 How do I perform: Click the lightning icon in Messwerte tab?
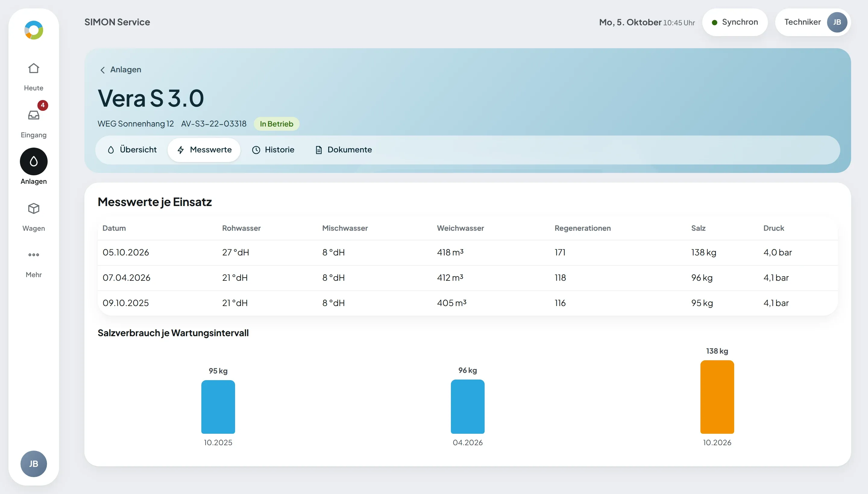[x=181, y=150]
